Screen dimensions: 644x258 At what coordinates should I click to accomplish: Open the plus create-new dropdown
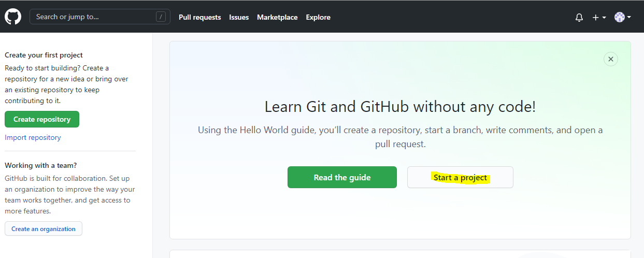599,17
